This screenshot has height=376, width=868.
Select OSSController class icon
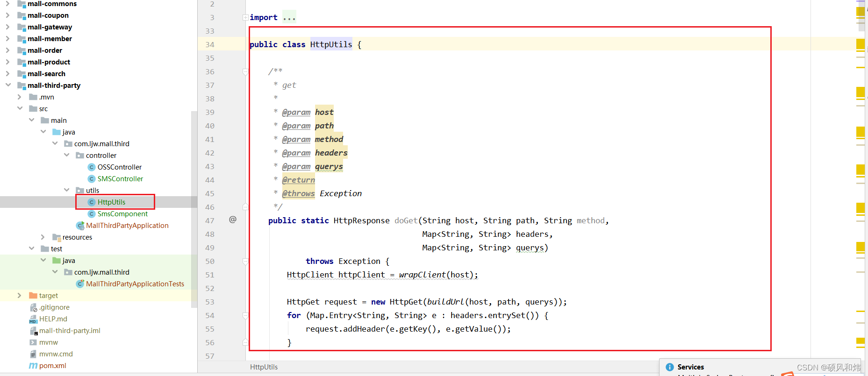92,167
